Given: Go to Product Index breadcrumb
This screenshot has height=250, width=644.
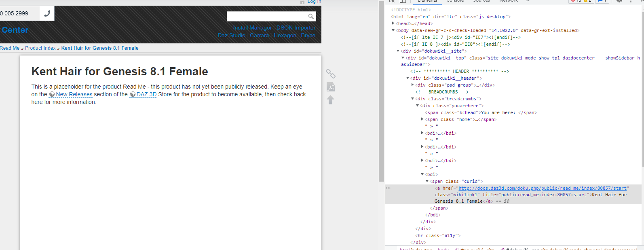Looking at the screenshot, I should (40, 48).
